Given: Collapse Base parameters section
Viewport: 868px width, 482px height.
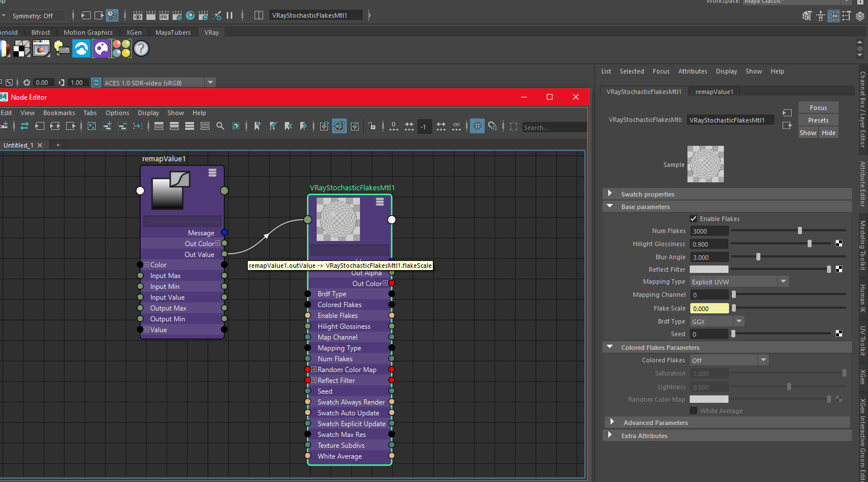Looking at the screenshot, I should (610, 206).
